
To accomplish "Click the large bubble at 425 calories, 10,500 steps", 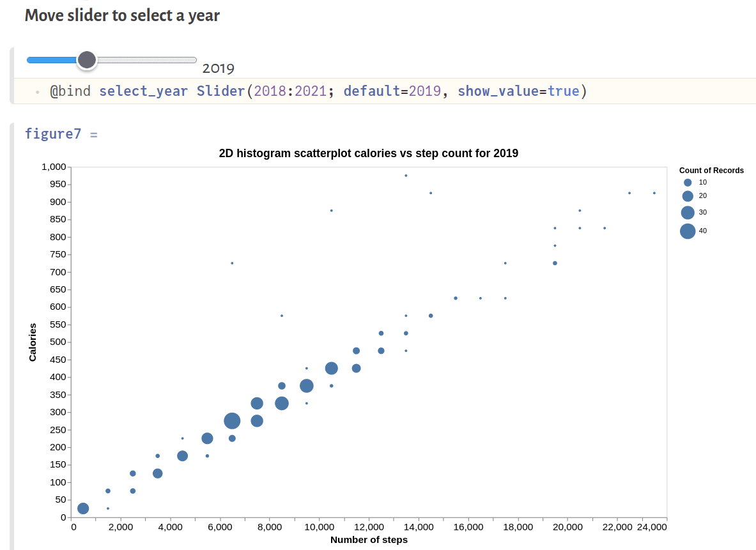I will pyautogui.click(x=331, y=368).
